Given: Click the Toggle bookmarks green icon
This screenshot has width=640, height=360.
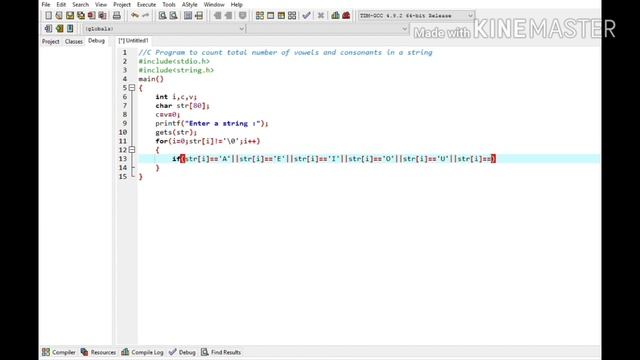Looking at the screenshot, I should 60,29.
